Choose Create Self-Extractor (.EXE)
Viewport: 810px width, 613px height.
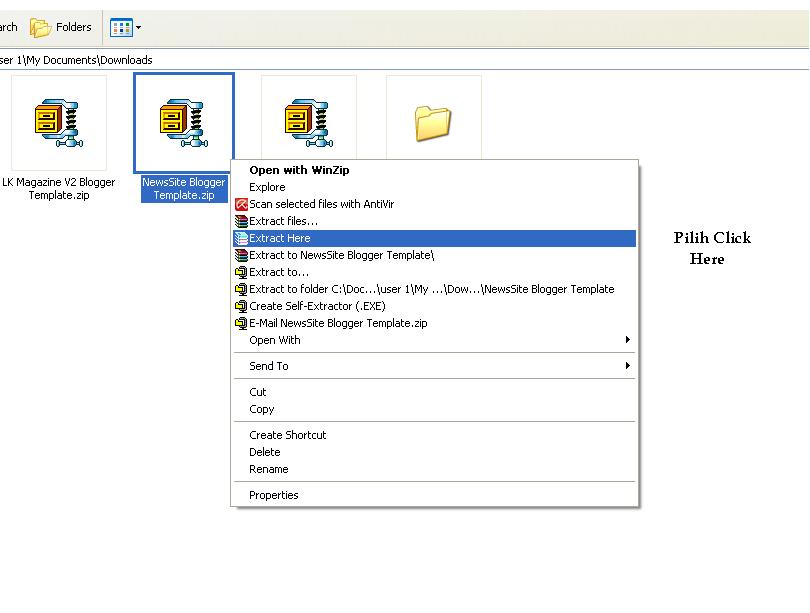[434, 306]
